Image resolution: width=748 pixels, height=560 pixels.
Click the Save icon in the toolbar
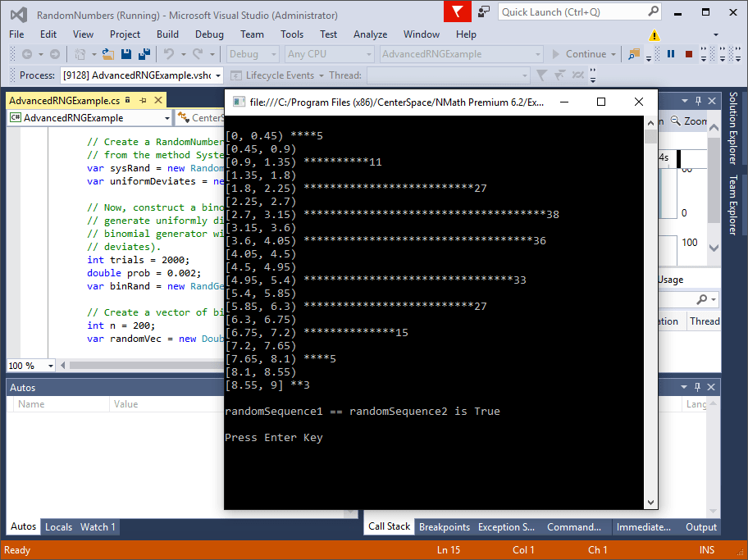coord(125,54)
